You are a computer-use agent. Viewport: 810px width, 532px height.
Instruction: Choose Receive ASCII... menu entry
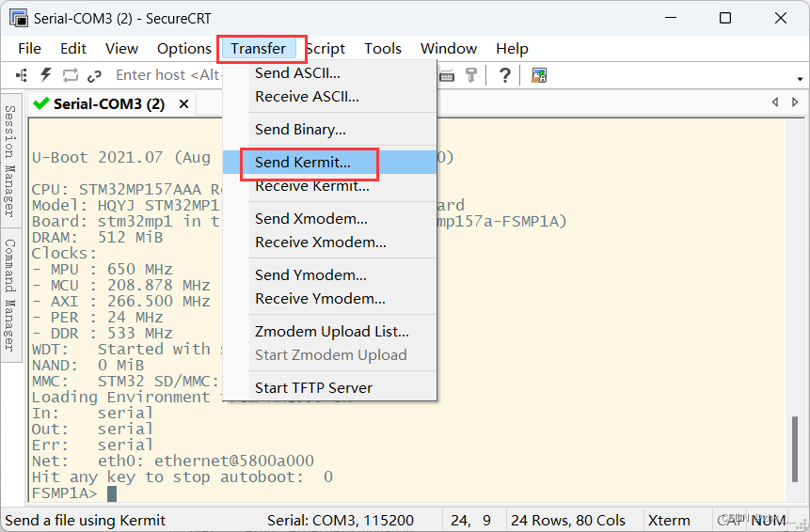(x=329, y=97)
